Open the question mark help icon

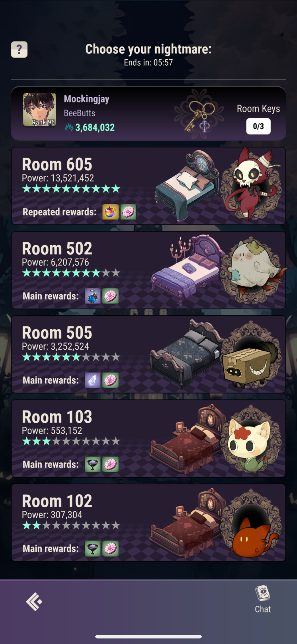19,50
